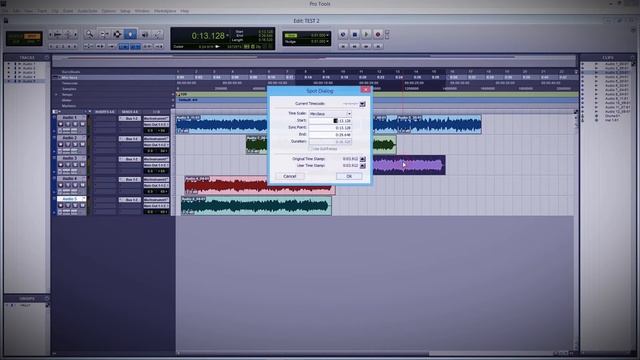Solo the Audio 3 track
Viewport: 640px width, 360px height.
(75, 165)
